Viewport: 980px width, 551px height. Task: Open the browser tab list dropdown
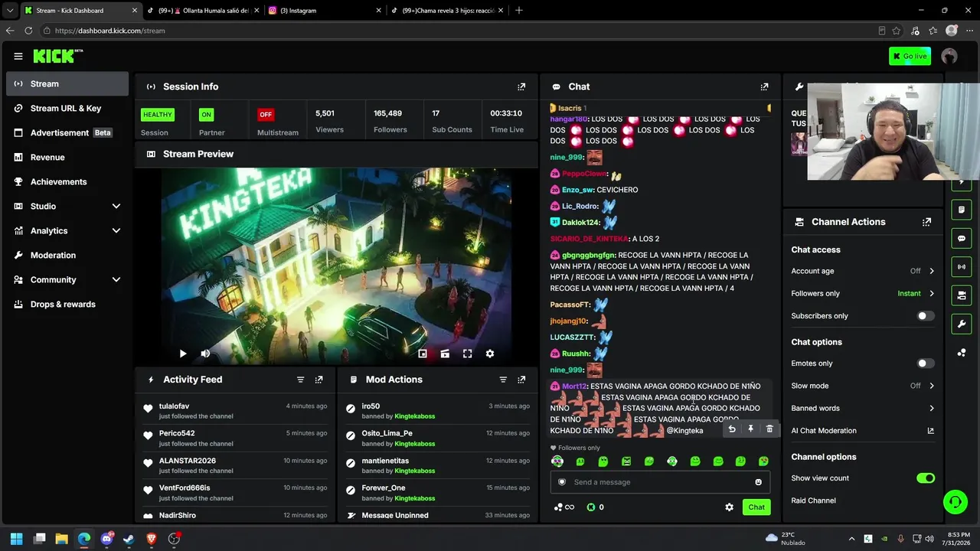[10, 11]
